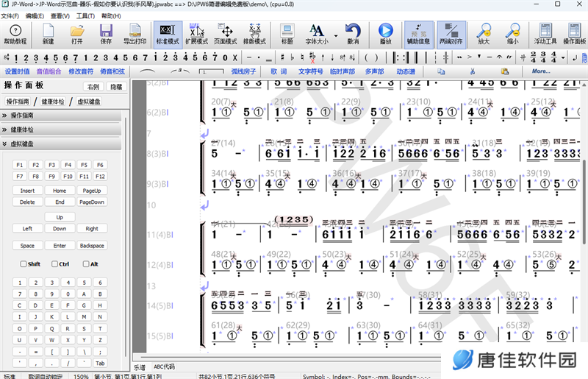Click the triplet bracket symbol
Viewport: 588px width, 379px height.
point(180,71)
